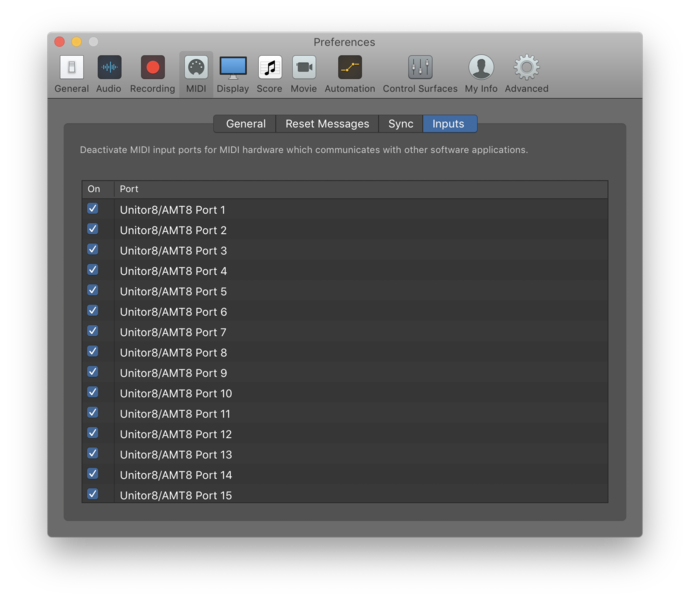Switch to Reset Messages tab
This screenshot has height=600, width=690.
point(327,124)
